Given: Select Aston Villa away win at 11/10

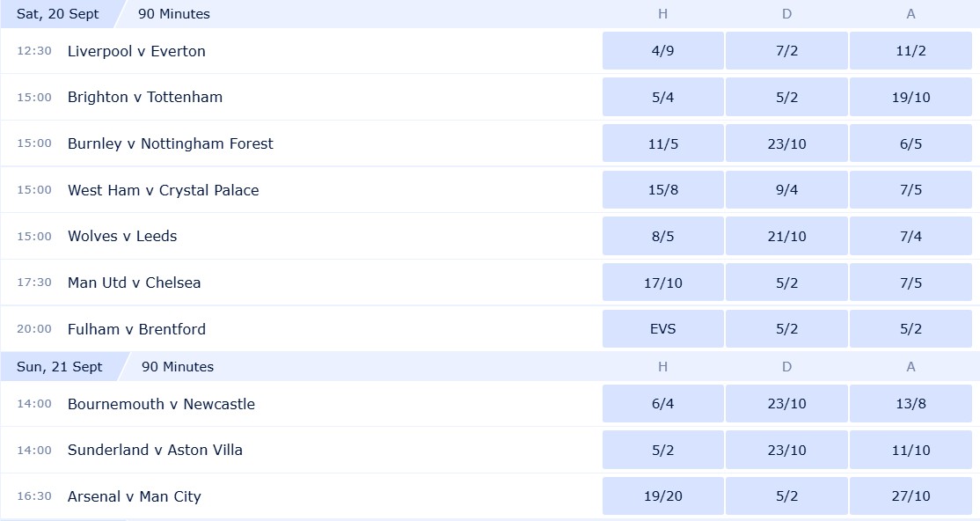Looking at the screenshot, I should (x=911, y=450).
